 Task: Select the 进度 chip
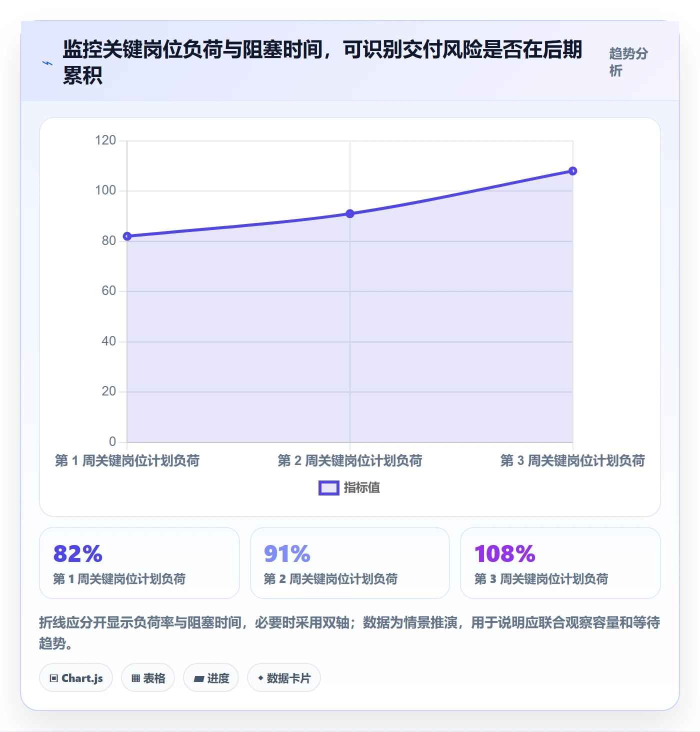click(x=211, y=678)
